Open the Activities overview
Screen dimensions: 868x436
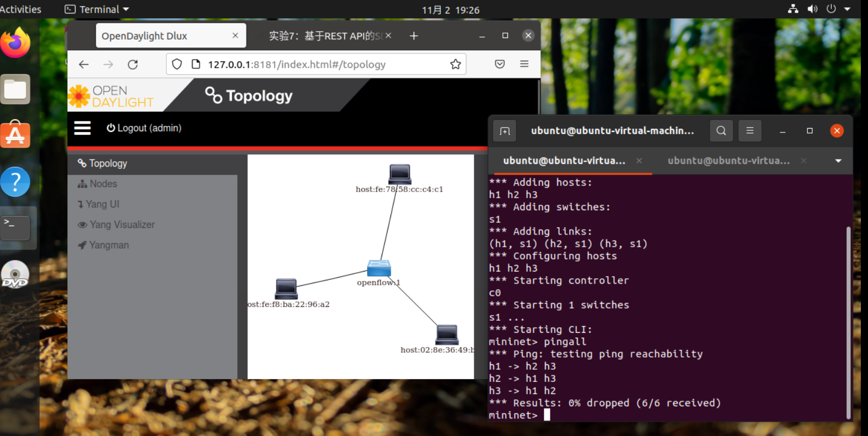20,9
